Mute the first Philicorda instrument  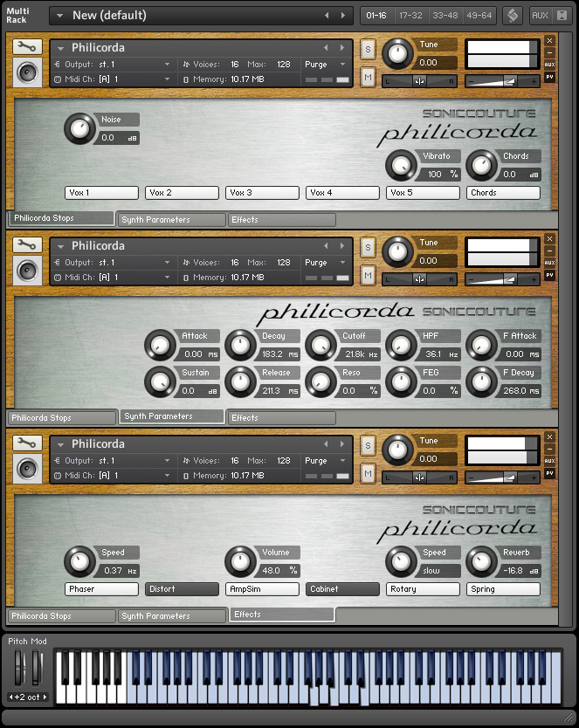point(368,78)
